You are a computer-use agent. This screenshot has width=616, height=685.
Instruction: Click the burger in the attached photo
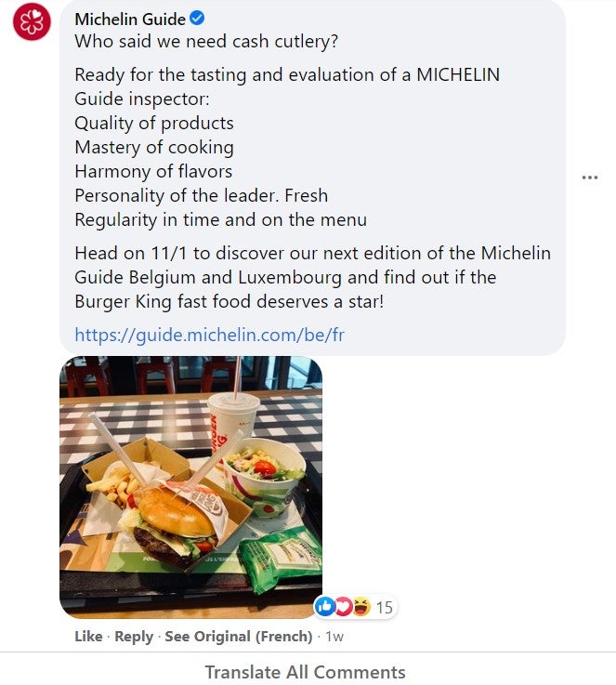click(x=175, y=524)
